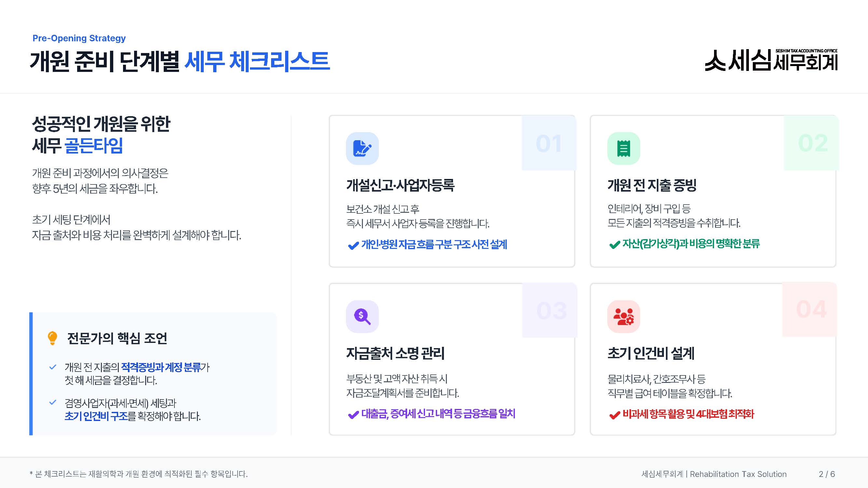The height and width of the screenshot is (488, 868).
Task: Click the blue 초기 인건비 구조 text
Action: 96,416
